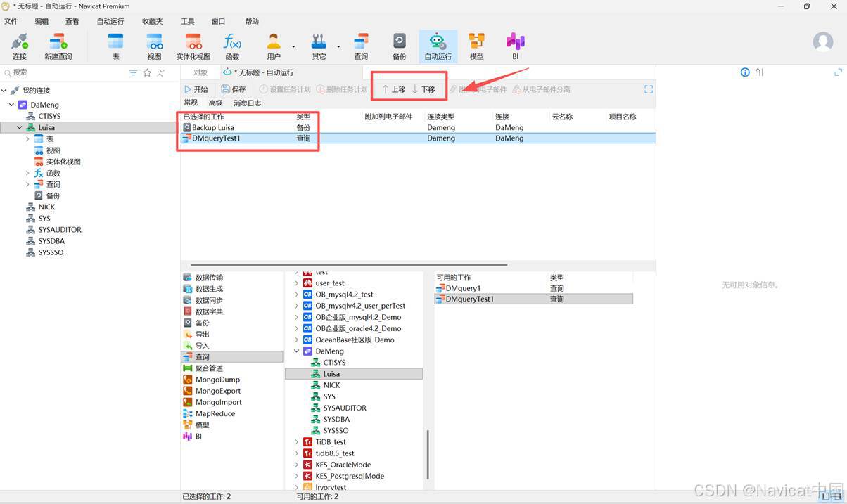
Task: Click the 上移 move up arrow
Action: tap(393, 89)
